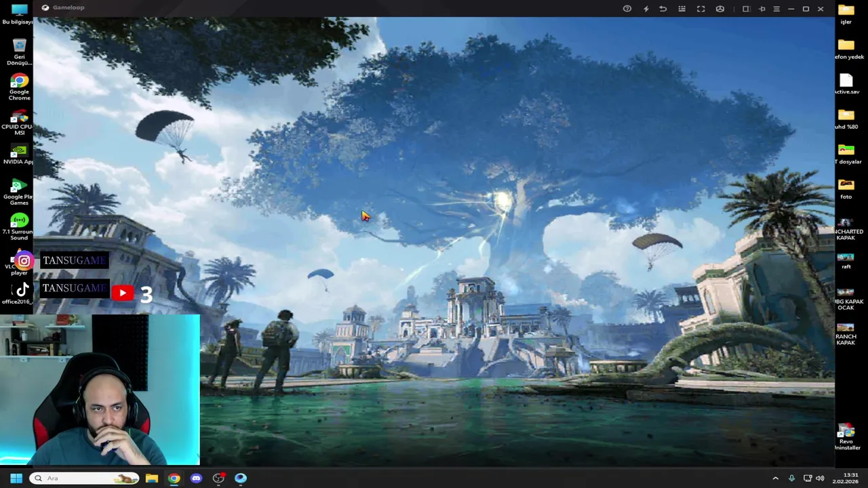Select the Geri Dönüşüm recycle bin icon
Viewport: 868px width, 488px height.
pyautogui.click(x=19, y=52)
